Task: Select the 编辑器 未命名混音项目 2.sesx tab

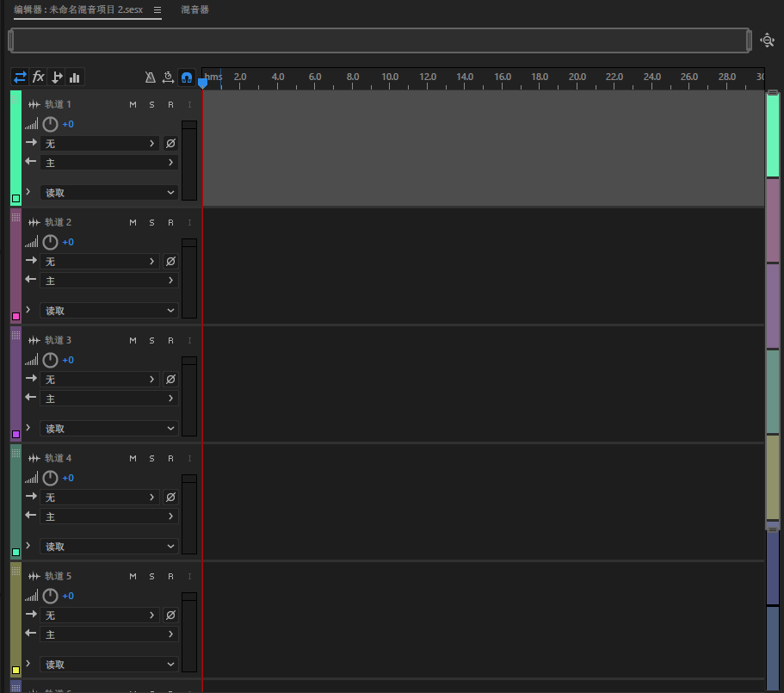Action: (78, 10)
